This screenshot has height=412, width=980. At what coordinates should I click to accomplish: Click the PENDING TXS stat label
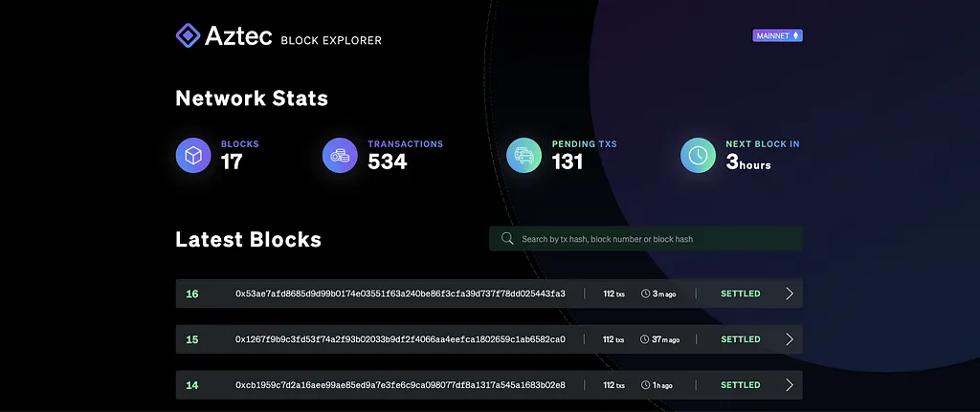[585, 144]
